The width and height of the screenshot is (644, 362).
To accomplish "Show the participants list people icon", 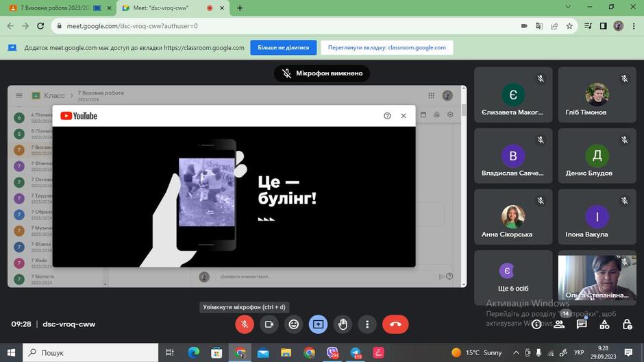I will [x=559, y=324].
